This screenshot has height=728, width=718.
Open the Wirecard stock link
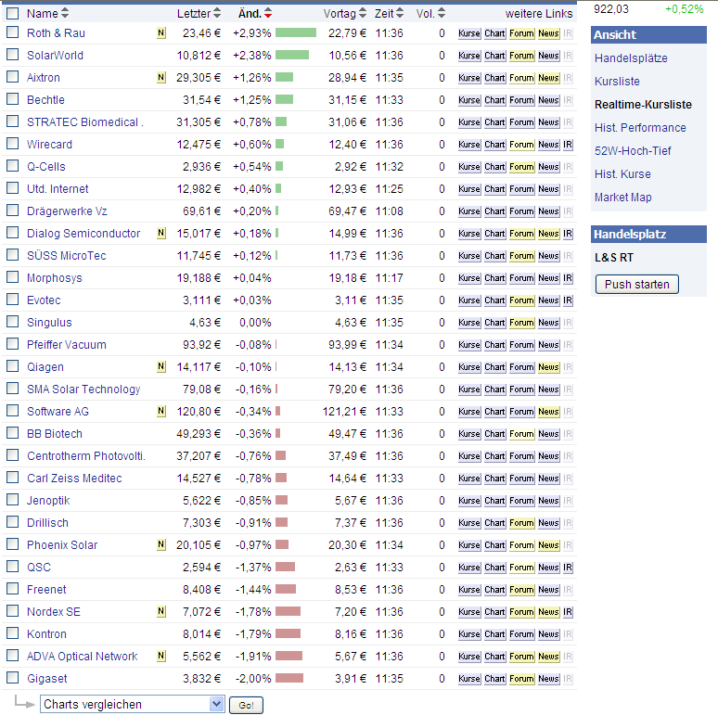[x=49, y=145]
